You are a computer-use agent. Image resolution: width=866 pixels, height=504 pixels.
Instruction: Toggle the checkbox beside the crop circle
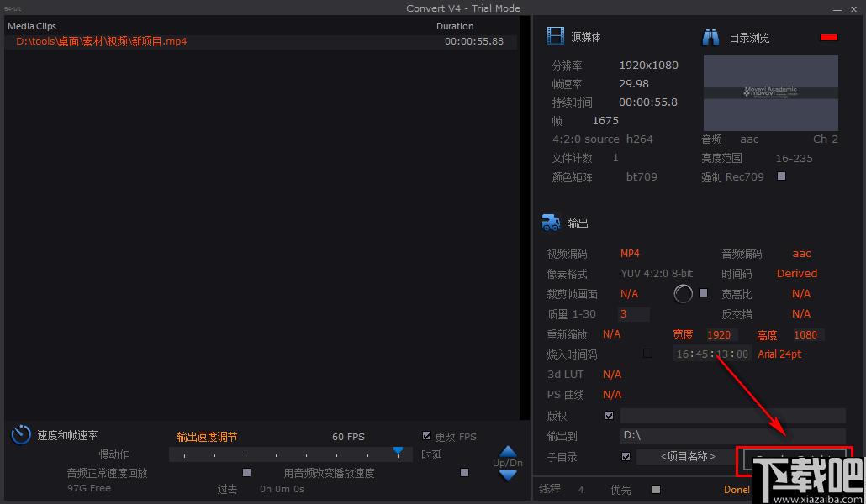pos(703,292)
